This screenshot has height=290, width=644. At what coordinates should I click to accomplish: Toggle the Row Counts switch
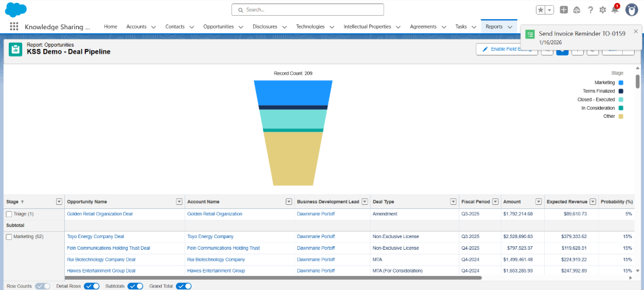click(x=43, y=286)
